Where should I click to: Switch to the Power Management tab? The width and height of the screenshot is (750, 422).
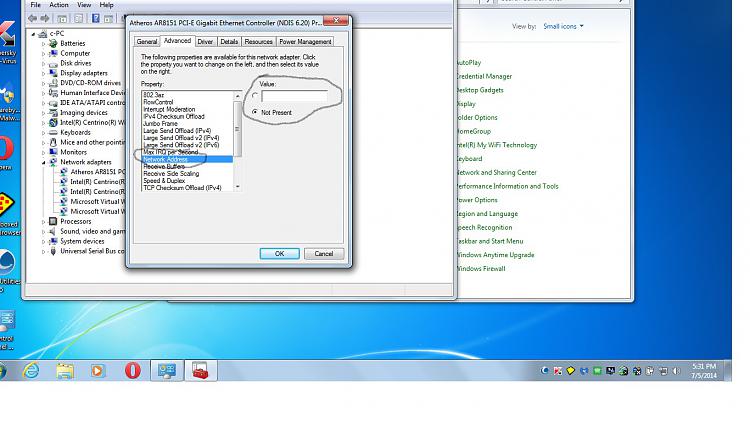(305, 42)
